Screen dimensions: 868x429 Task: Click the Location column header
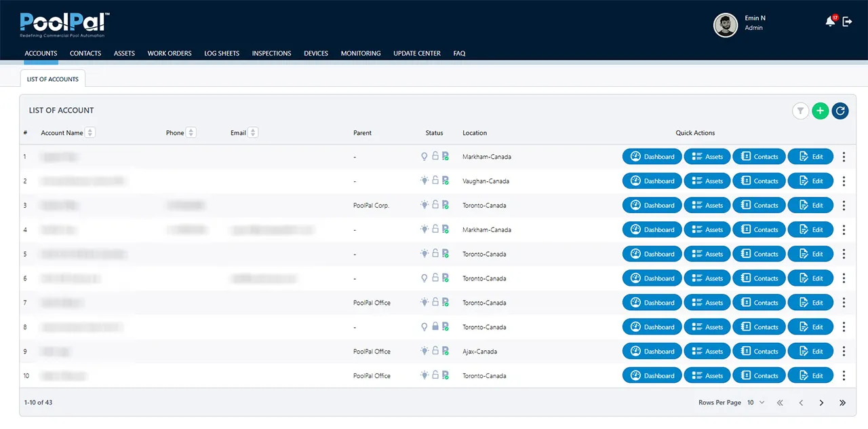pos(475,133)
